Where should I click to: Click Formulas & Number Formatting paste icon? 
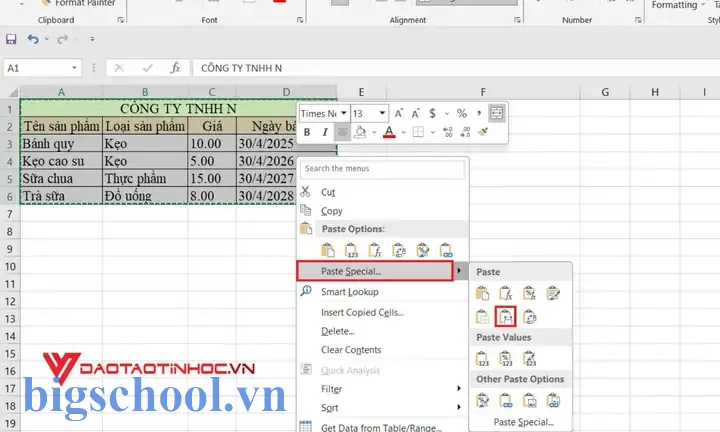pyautogui.click(x=529, y=293)
